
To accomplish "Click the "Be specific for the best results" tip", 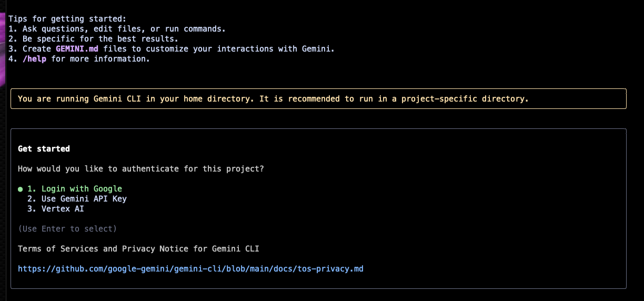I will pyautogui.click(x=100, y=39).
